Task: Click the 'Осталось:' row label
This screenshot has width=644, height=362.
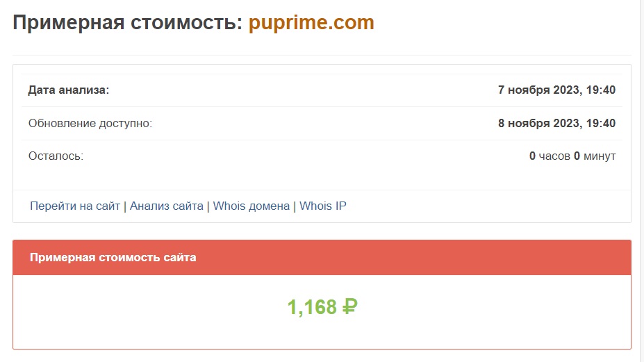Action: [x=56, y=156]
